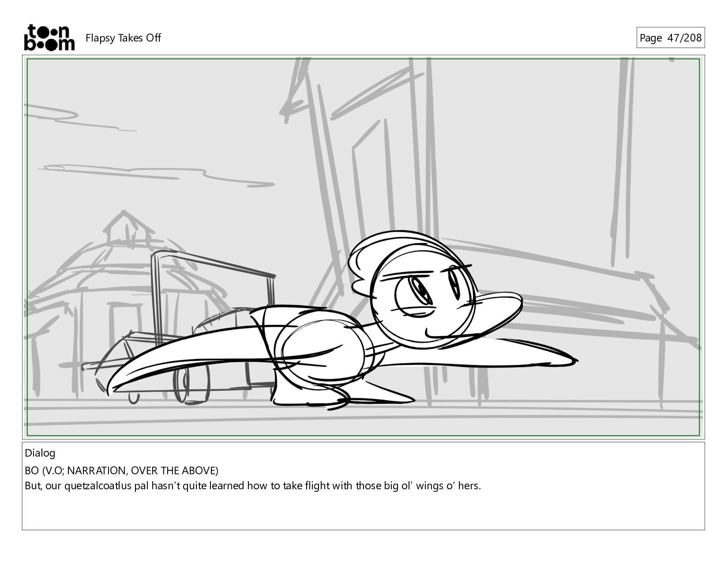Click the 'Flapsy Takes Off' title text

pyautogui.click(x=123, y=38)
